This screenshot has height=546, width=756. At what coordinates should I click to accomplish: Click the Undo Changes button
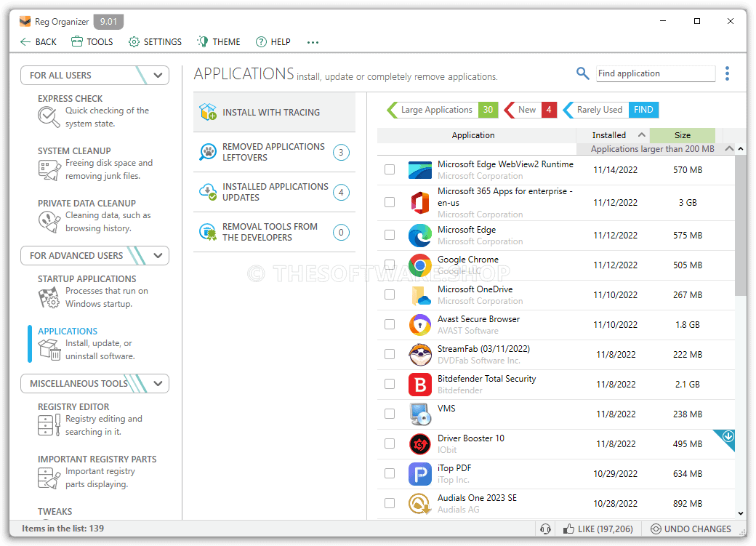click(x=691, y=529)
